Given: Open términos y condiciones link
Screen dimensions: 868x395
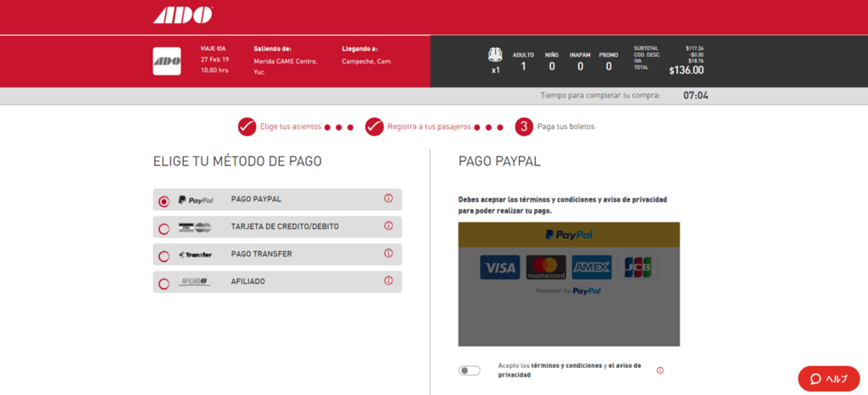Looking at the screenshot, I should [x=566, y=365].
